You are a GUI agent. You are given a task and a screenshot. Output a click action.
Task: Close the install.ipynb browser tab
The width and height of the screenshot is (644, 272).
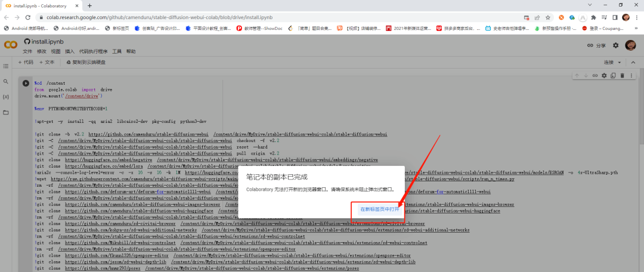click(76, 6)
